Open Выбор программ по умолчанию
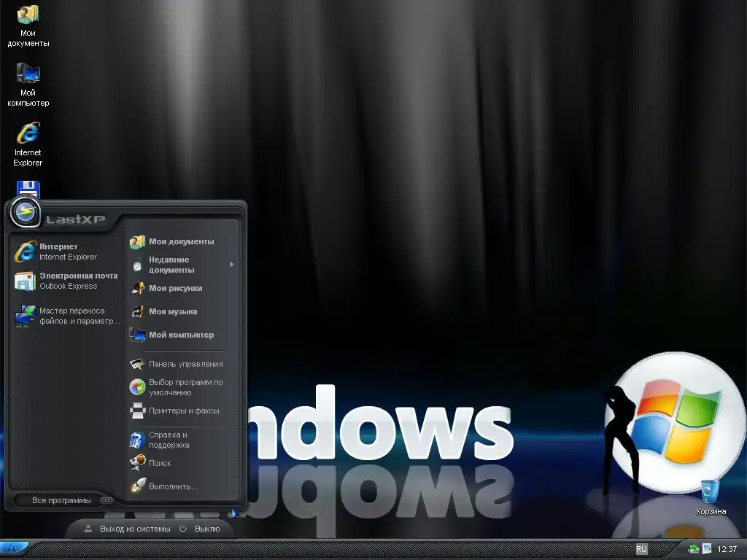The height and width of the screenshot is (560, 747). [x=177, y=387]
